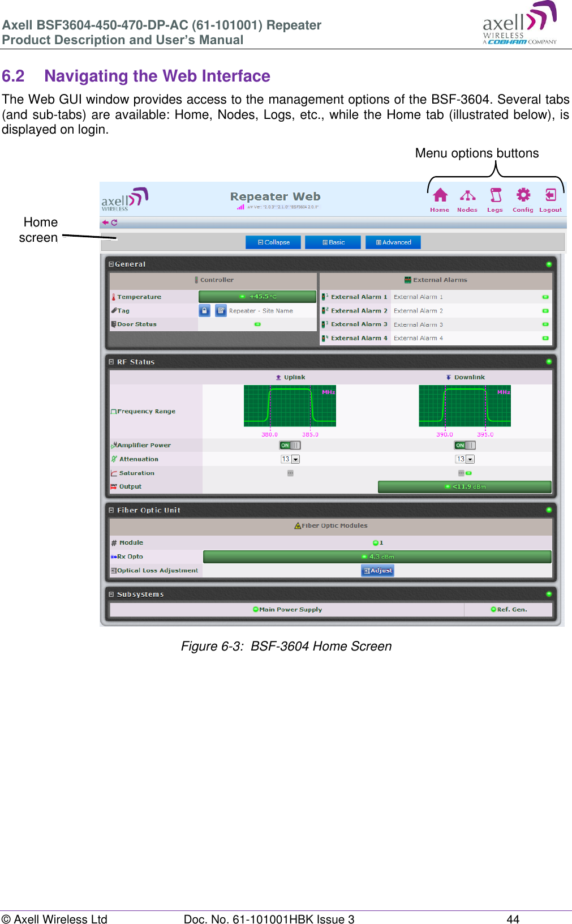Click the Adjust button
The image size is (572, 924).
(x=377, y=571)
